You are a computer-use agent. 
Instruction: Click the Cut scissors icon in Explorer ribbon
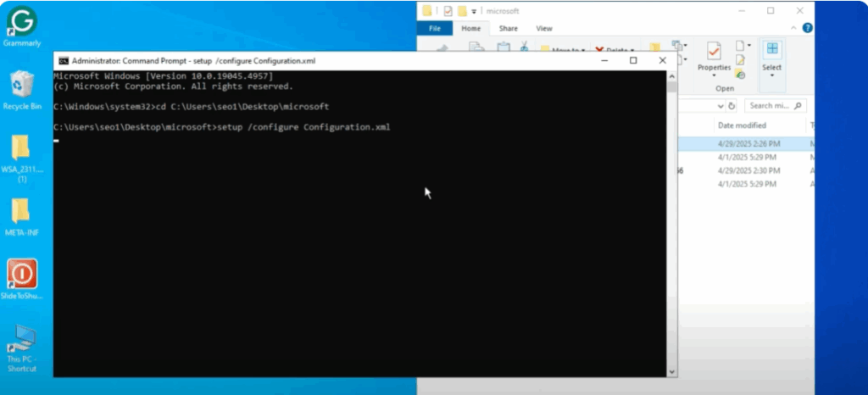(524, 46)
